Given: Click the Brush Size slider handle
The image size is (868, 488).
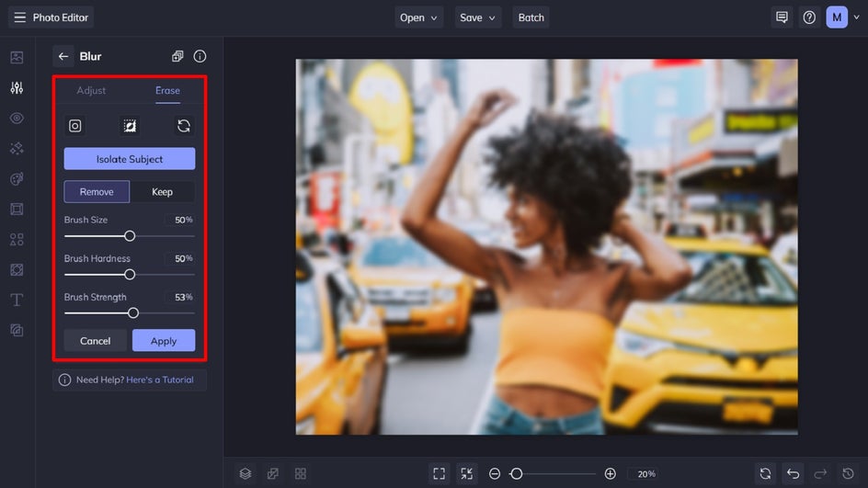Looking at the screenshot, I should click(130, 236).
